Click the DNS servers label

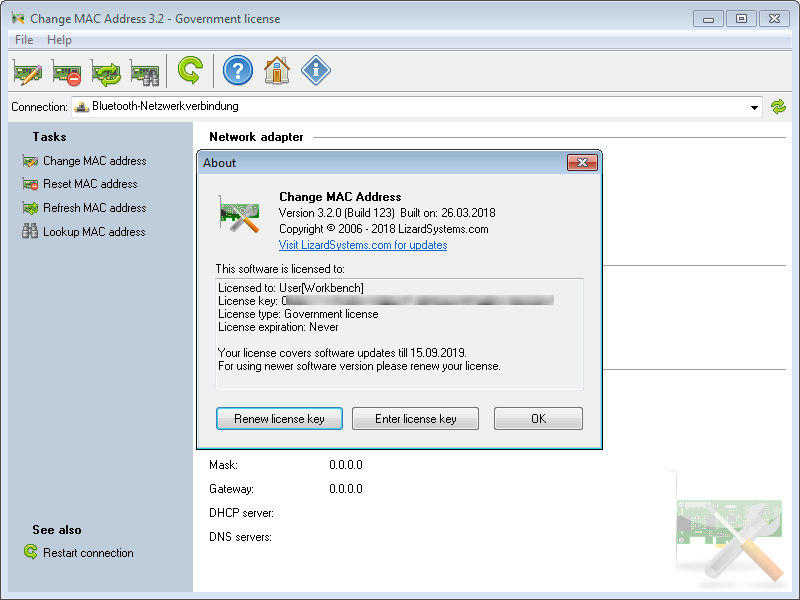(x=240, y=537)
